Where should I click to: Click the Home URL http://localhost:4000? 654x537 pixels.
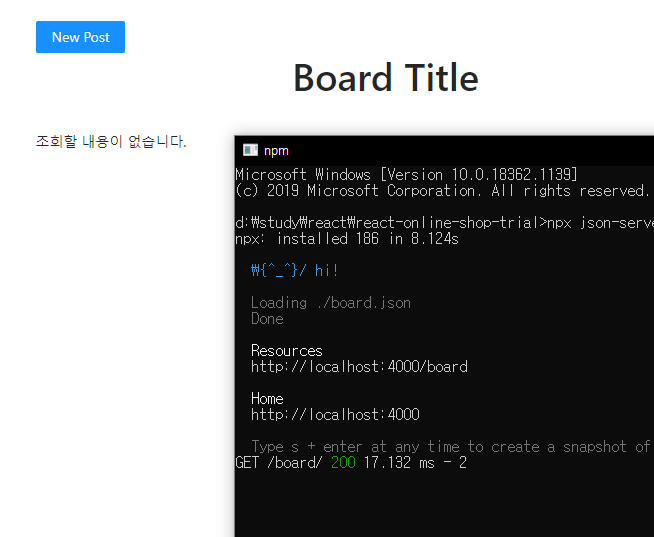[x=335, y=415]
